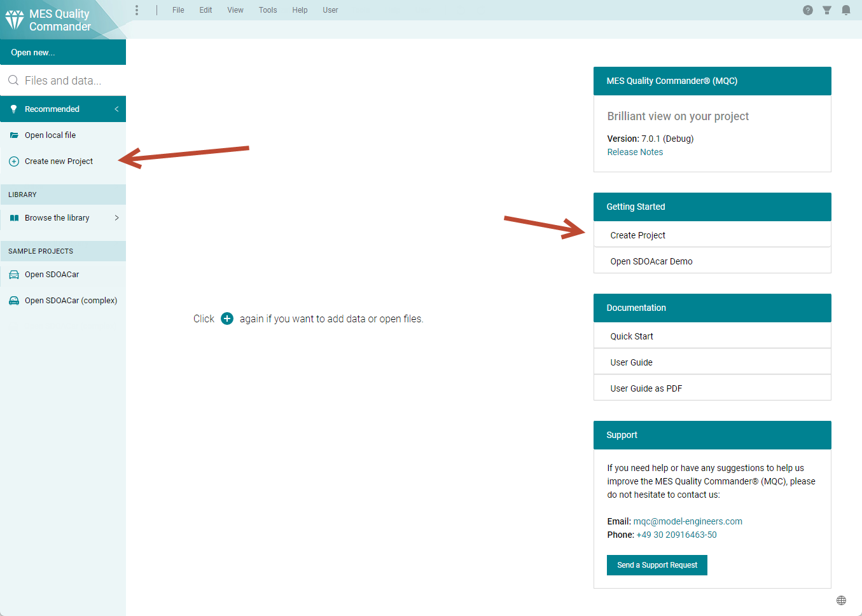Expand Browse the library arrow
Viewport: 862px width, 616px height.
click(116, 218)
